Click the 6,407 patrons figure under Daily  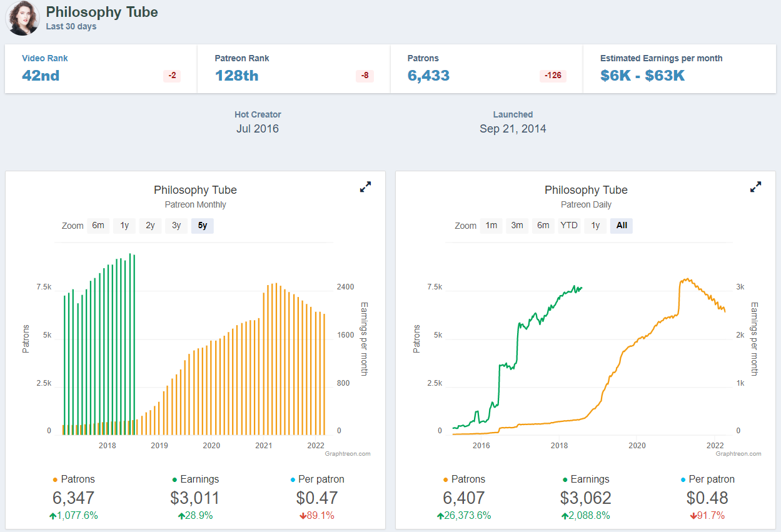464,498
